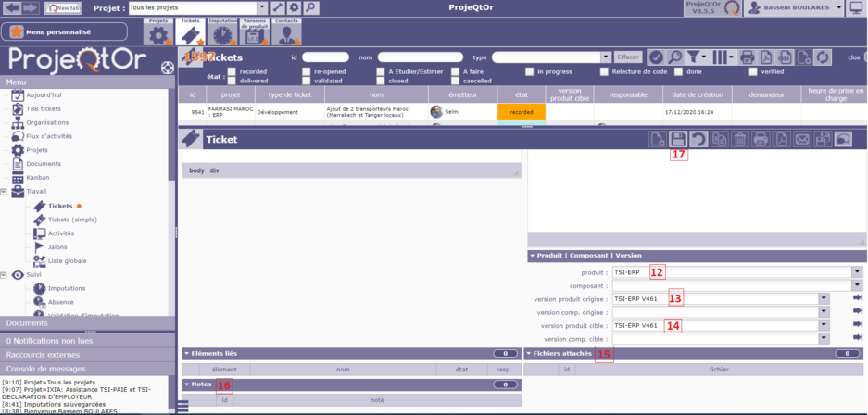Click the forward navigation arrow
Image resolution: width=868 pixels, height=415 pixels.
click(x=31, y=7)
